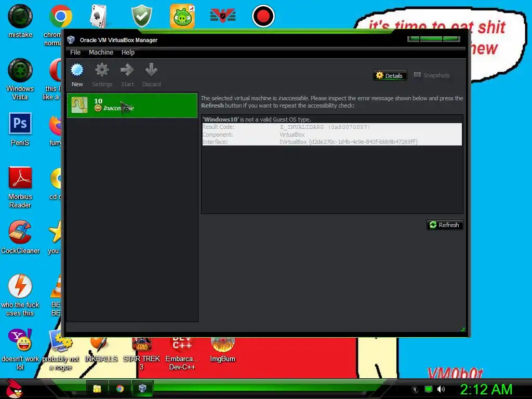
Task: Click the Discard toolbar button
Action: (x=151, y=75)
